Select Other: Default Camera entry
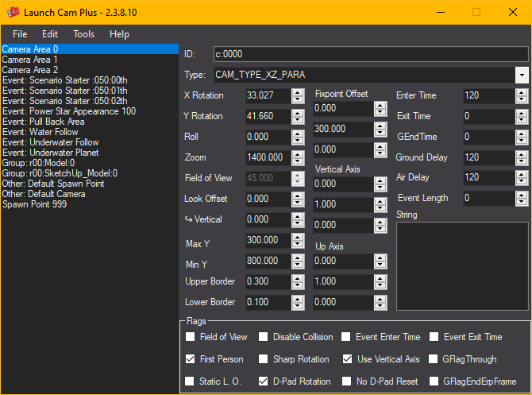532x395 pixels. click(x=90, y=194)
